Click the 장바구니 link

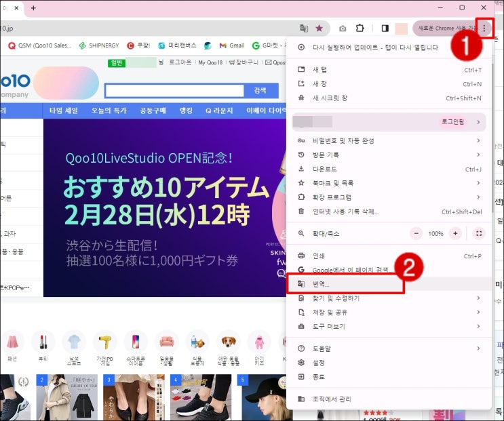coord(244,62)
